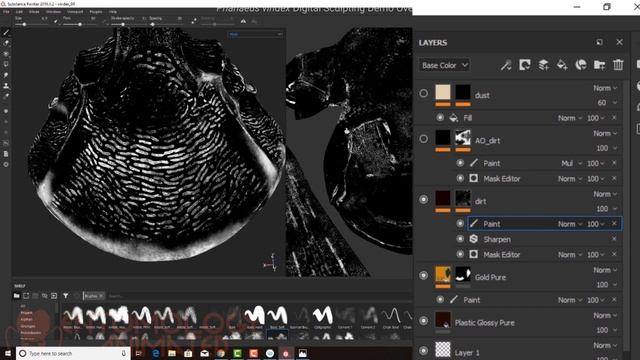Click the shelf search-zoom icon

44,296
